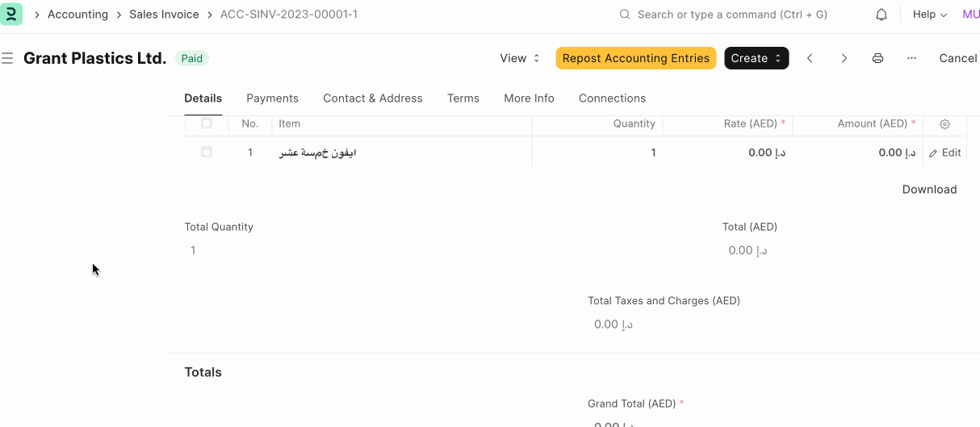Image resolution: width=980 pixels, height=427 pixels.
Task: Open the three-dots more options menu
Action: pyautogui.click(x=911, y=58)
